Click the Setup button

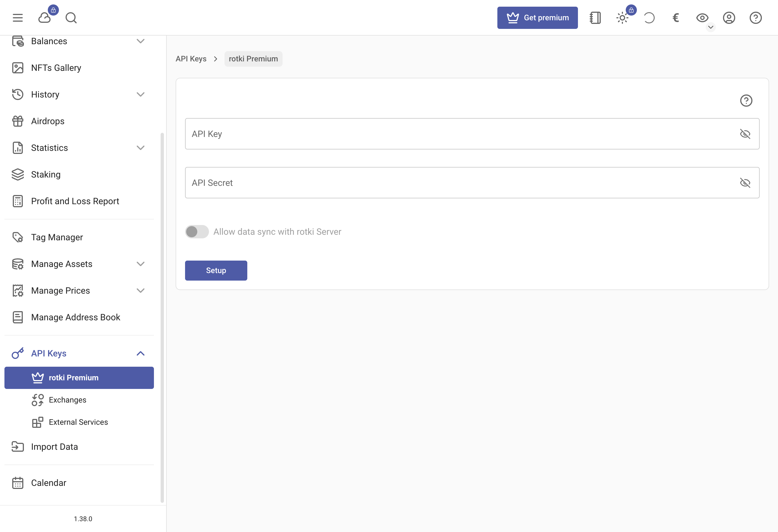coord(216,271)
